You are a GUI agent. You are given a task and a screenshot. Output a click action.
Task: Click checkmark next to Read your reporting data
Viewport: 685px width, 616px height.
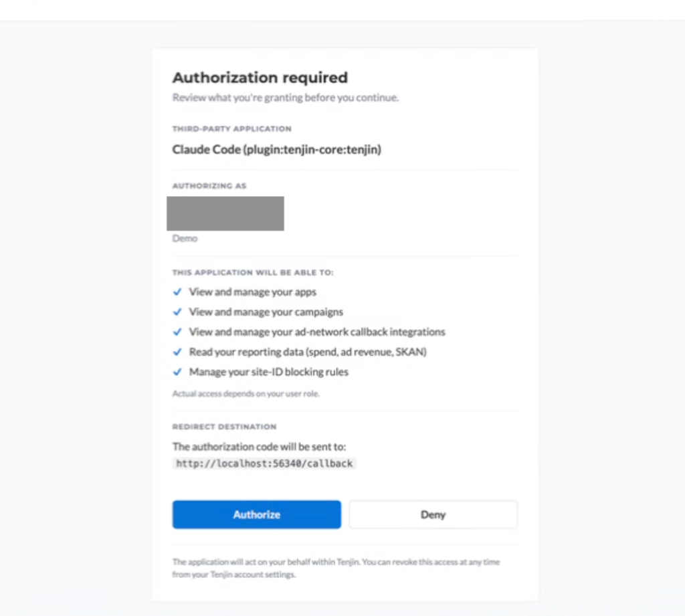coord(177,352)
